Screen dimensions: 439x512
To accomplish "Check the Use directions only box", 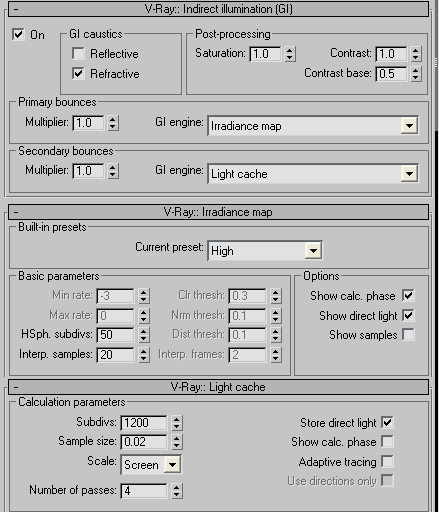I will (387, 481).
